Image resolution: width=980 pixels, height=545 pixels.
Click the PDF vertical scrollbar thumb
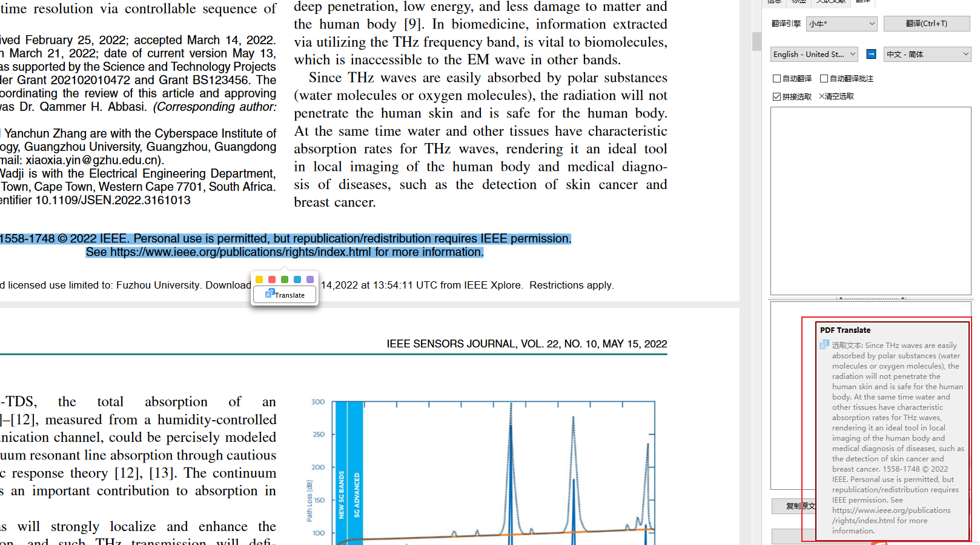[757, 41]
